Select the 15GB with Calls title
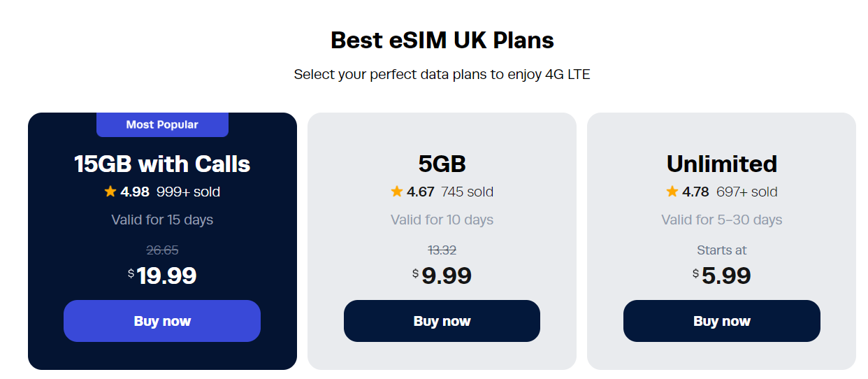 [162, 164]
